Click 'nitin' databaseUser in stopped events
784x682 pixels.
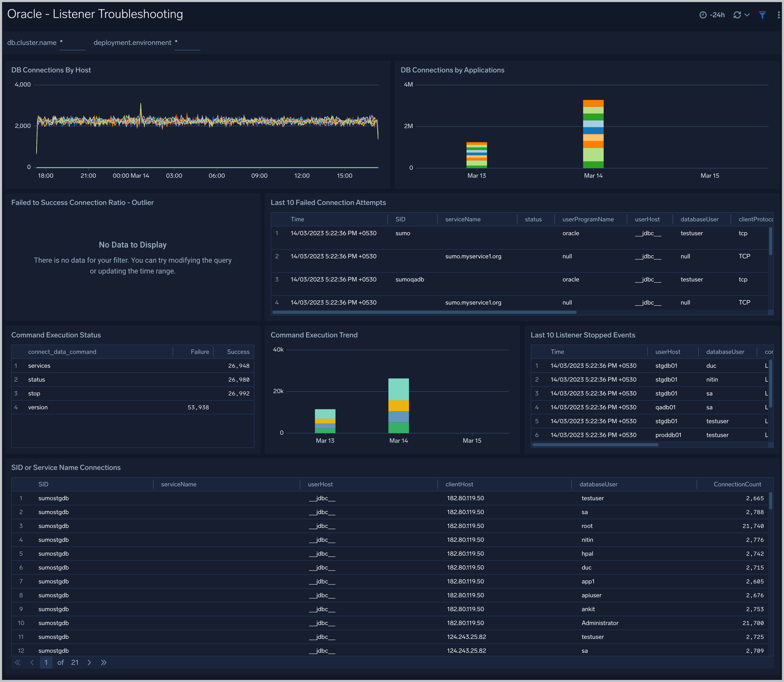coord(712,380)
